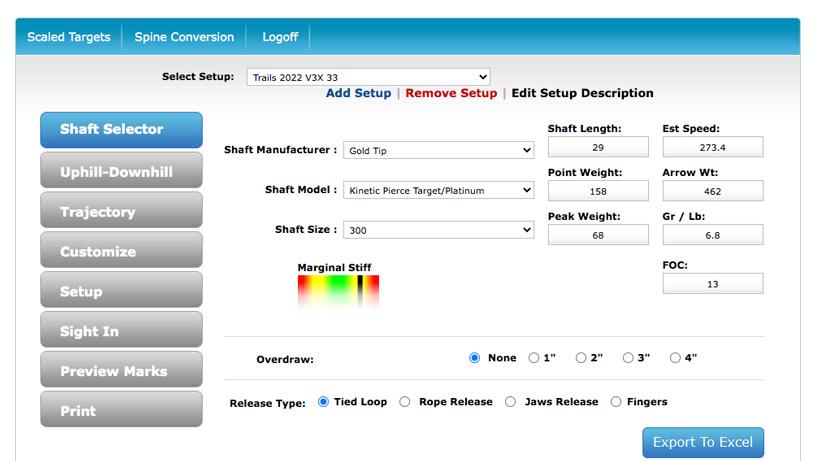Expand the Shaft Manufacturer dropdown
Screen dimensions: 820x461
click(x=438, y=151)
